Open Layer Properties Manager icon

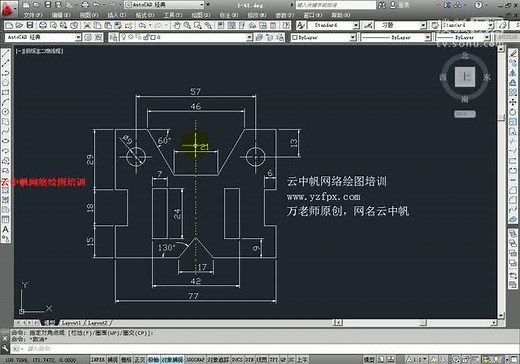tap(113, 37)
